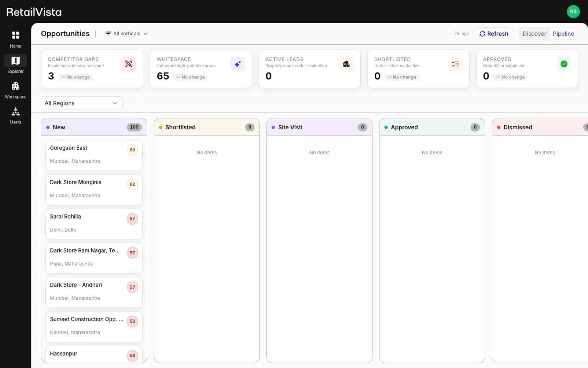Click Nanded, Maharashtra location text
Viewport: 588px width, 368px height.
pos(75,332)
